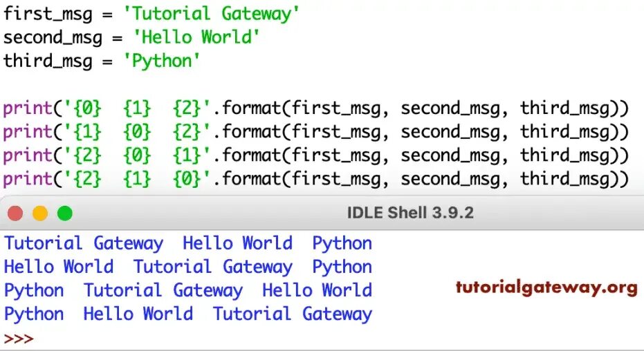Image resolution: width=644 pixels, height=351 pixels.
Task: Click the print line with '{1} {0} {2}'
Action: click(x=316, y=132)
